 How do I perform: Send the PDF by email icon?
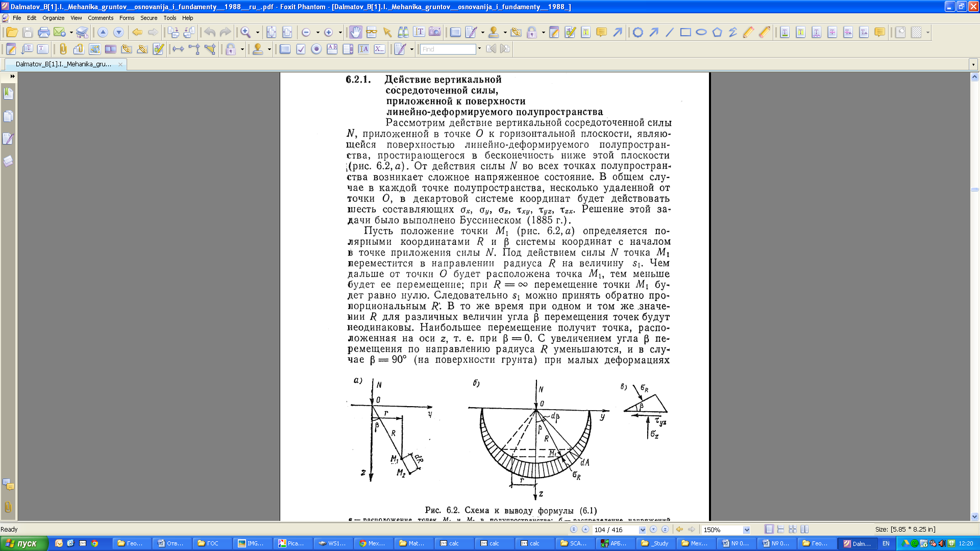(60, 33)
